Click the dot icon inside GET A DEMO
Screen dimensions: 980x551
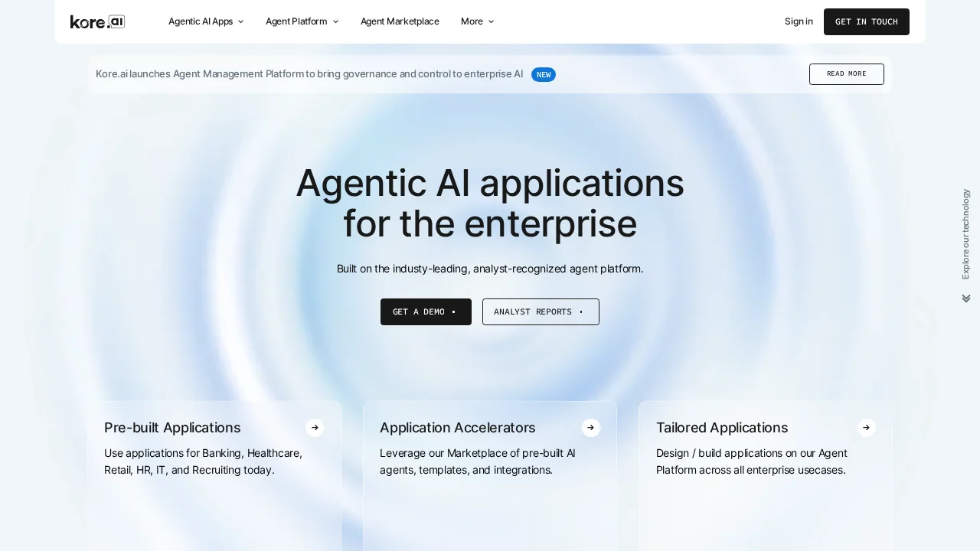(454, 311)
